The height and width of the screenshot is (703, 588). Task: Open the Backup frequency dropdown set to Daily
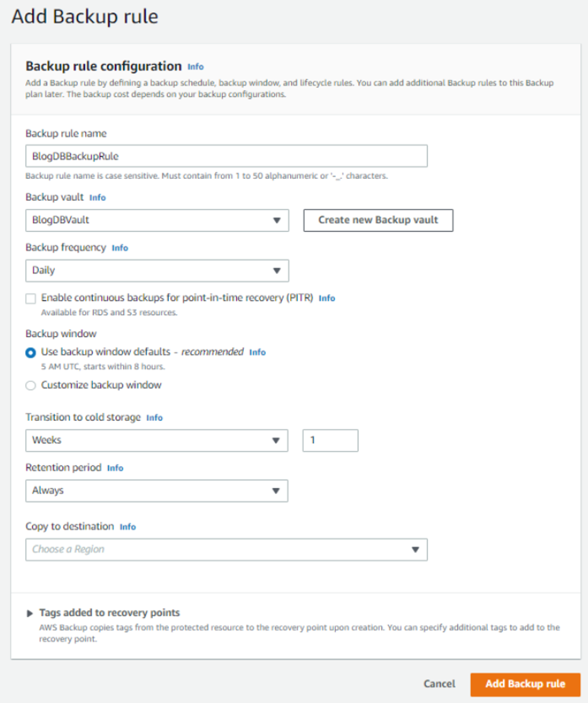pos(157,270)
